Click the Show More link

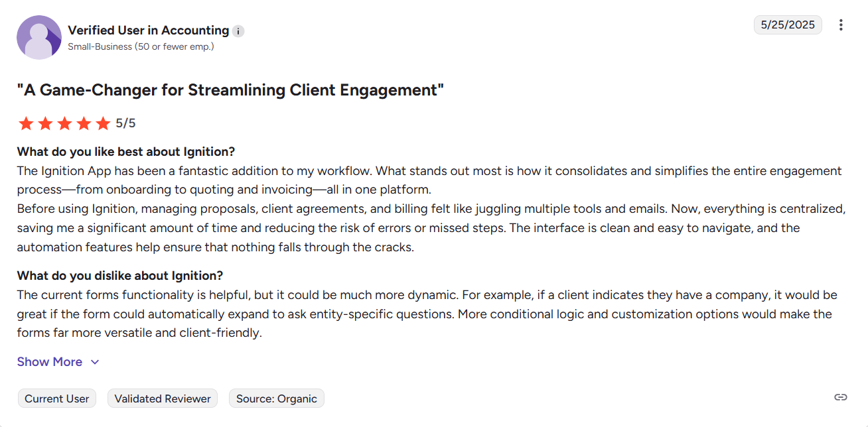(x=50, y=362)
